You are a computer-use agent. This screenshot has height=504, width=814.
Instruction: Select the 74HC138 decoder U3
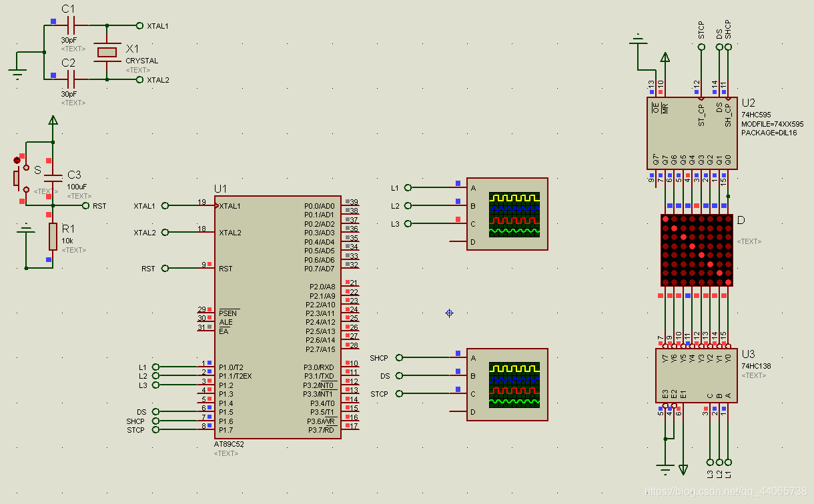pos(697,375)
